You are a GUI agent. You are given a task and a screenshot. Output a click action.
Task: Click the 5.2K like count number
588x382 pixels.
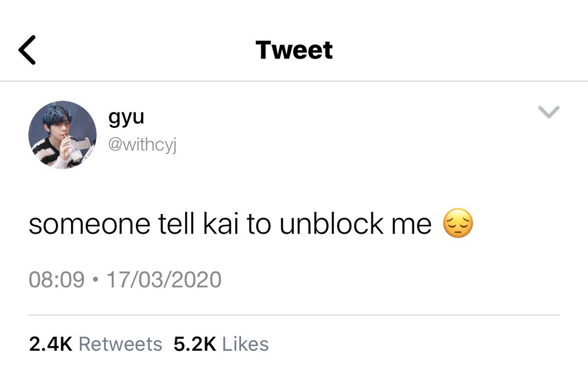(x=195, y=344)
